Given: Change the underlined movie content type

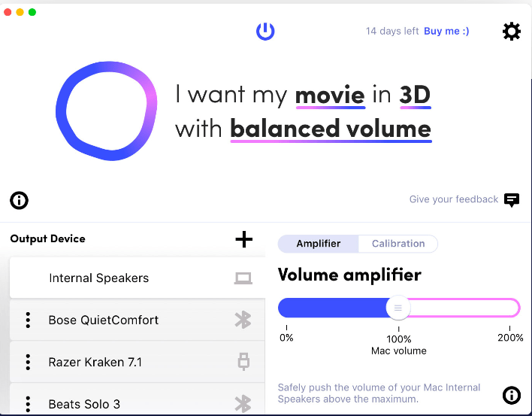Looking at the screenshot, I should tap(330, 96).
